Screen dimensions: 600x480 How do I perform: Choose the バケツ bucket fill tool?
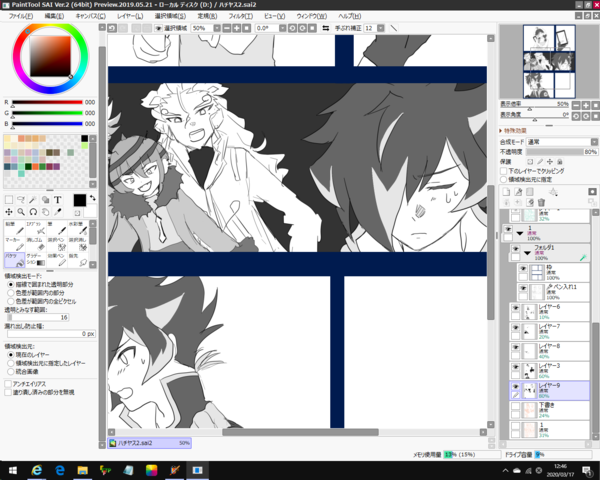[15, 260]
